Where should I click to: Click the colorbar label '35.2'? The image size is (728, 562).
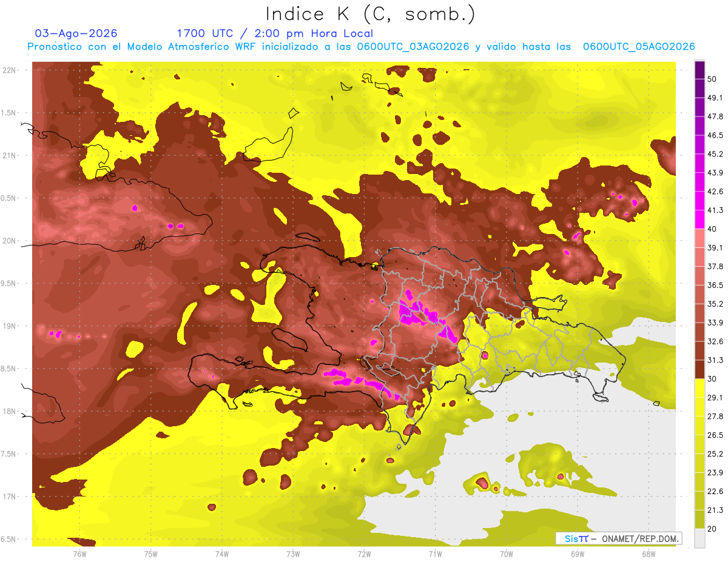(715, 304)
